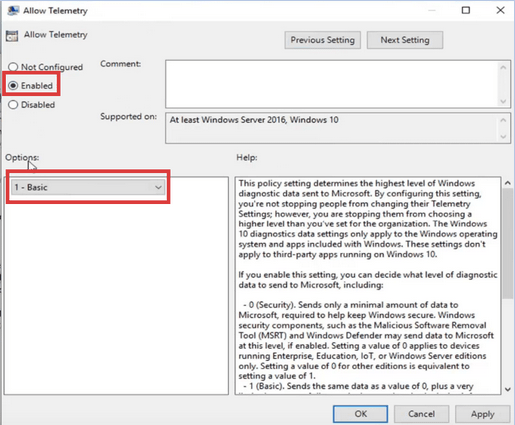Screen dimensions: 515x425
Task: Click the Help pane scroll down arrow
Action: [x=508, y=389]
